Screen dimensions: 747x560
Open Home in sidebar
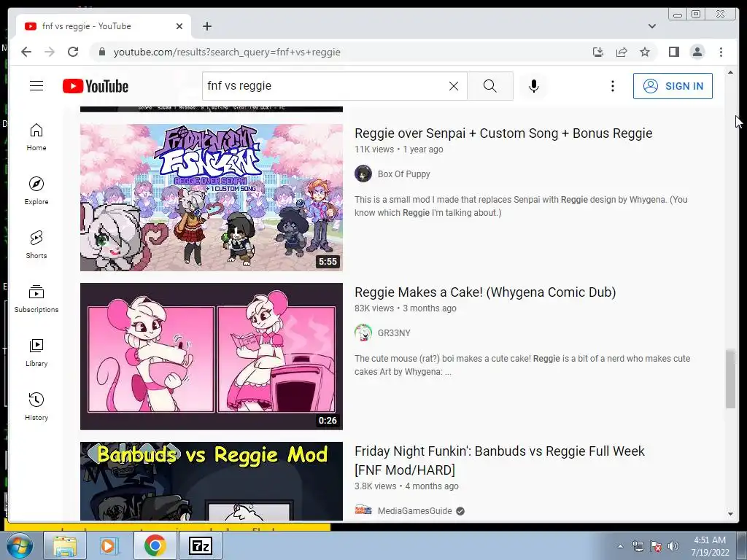pos(36,137)
